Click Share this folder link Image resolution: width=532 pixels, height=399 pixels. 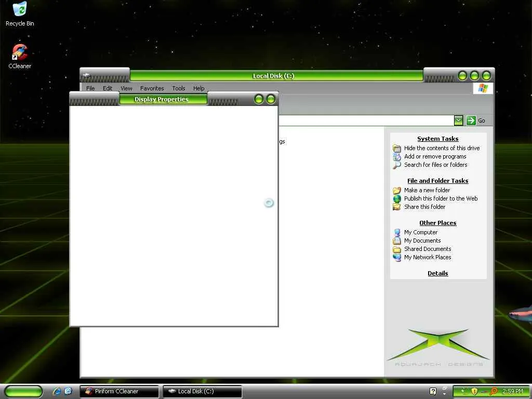tap(424, 207)
